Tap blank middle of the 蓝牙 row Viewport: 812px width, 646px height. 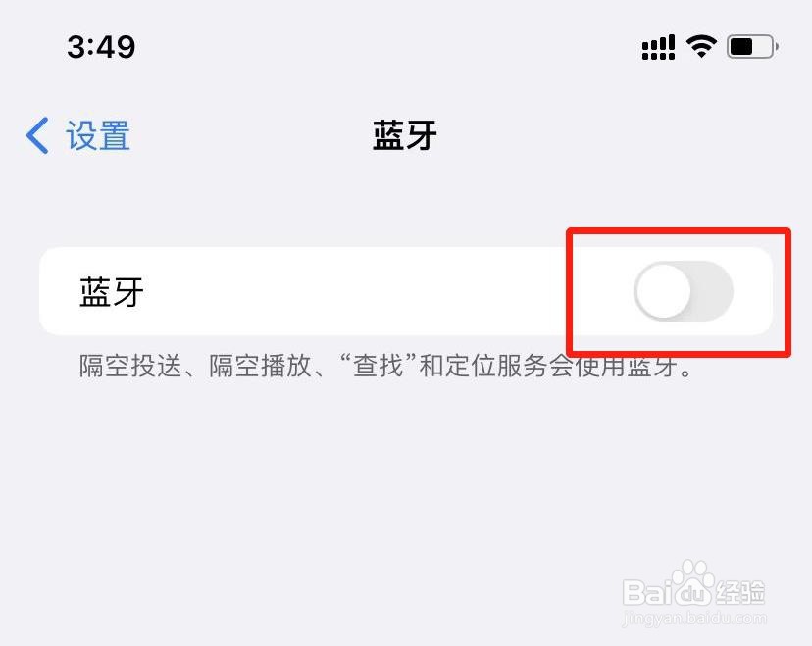click(x=363, y=291)
